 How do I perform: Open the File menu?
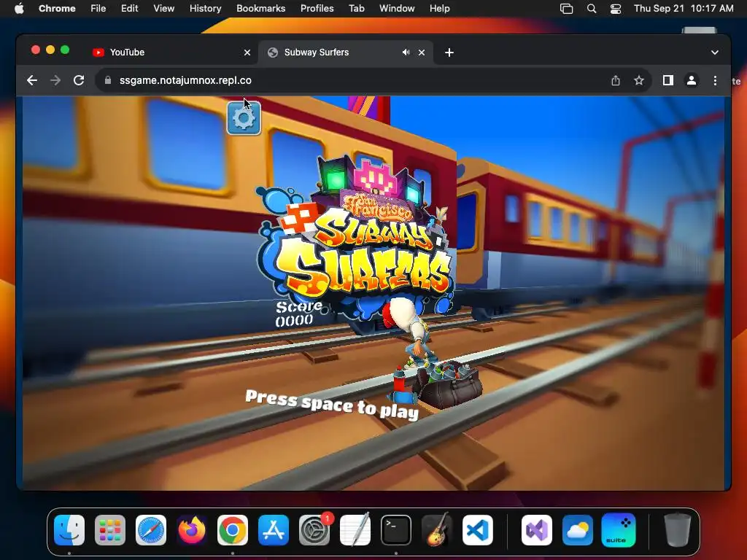coord(98,9)
